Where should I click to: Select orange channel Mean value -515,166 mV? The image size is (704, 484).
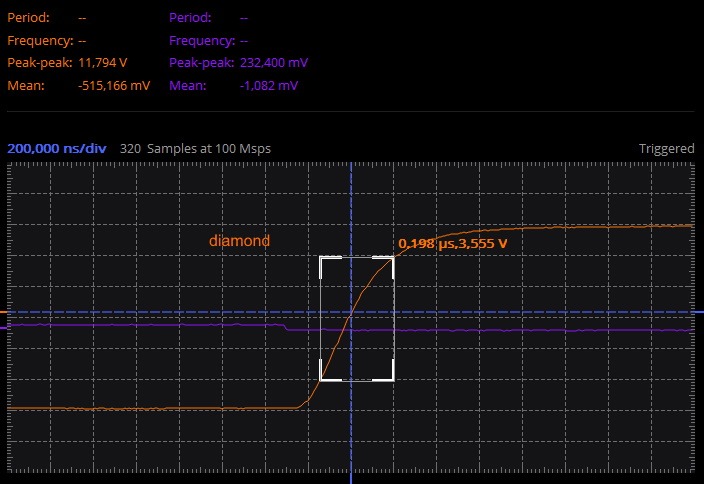pos(114,85)
